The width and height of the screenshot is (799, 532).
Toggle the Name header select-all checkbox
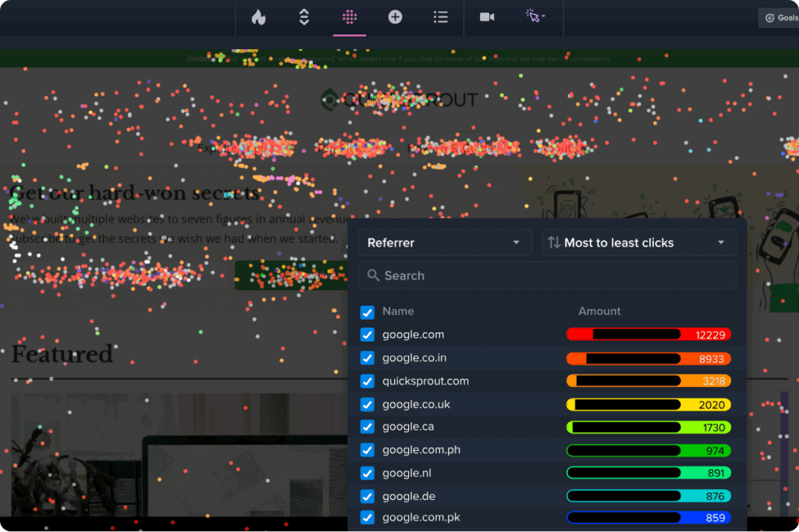coord(367,311)
